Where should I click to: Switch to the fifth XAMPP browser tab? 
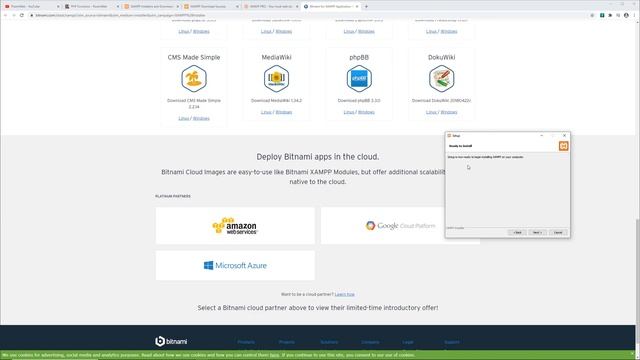(x=271, y=7)
